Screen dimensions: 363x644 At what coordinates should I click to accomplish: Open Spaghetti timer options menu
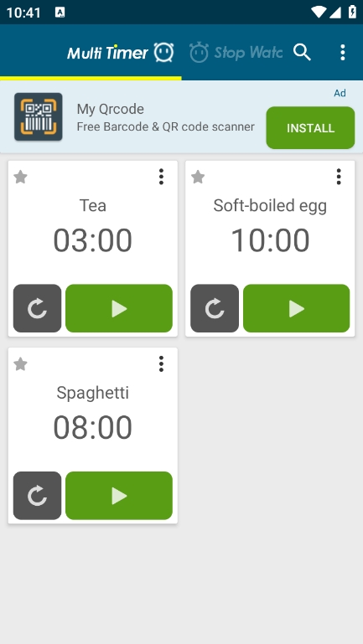[x=161, y=364]
